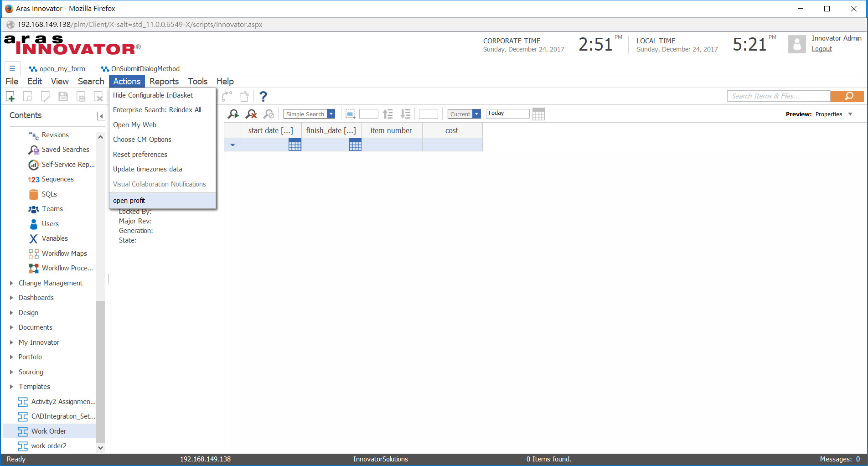Click the previous page sort-up icon
Image resolution: width=868 pixels, height=466 pixels.
pos(387,114)
